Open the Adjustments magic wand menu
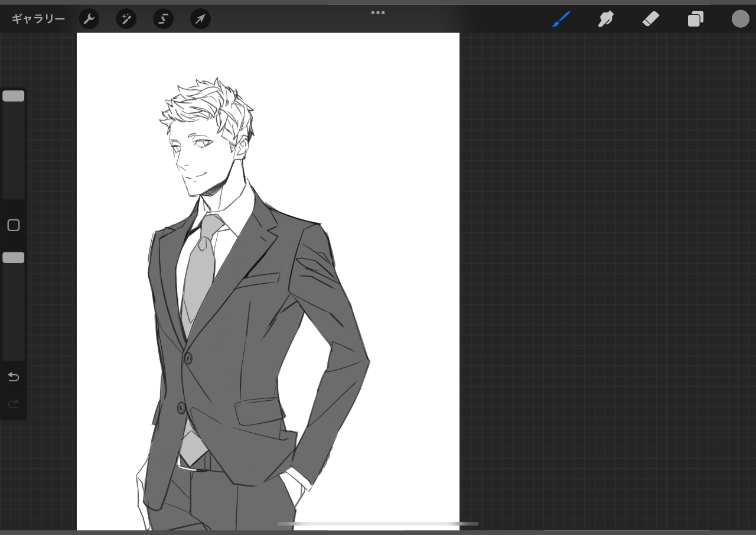The image size is (756, 535). coord(126,19)
